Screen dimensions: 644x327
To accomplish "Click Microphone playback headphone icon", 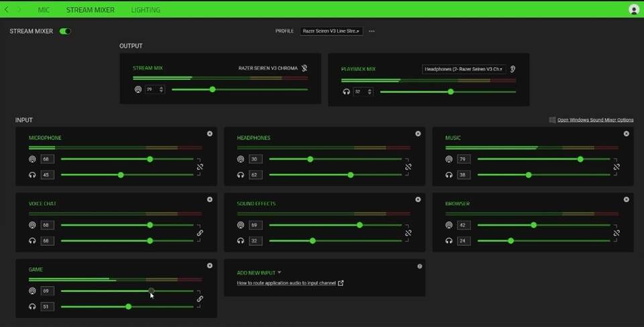I will coord(32,175).
